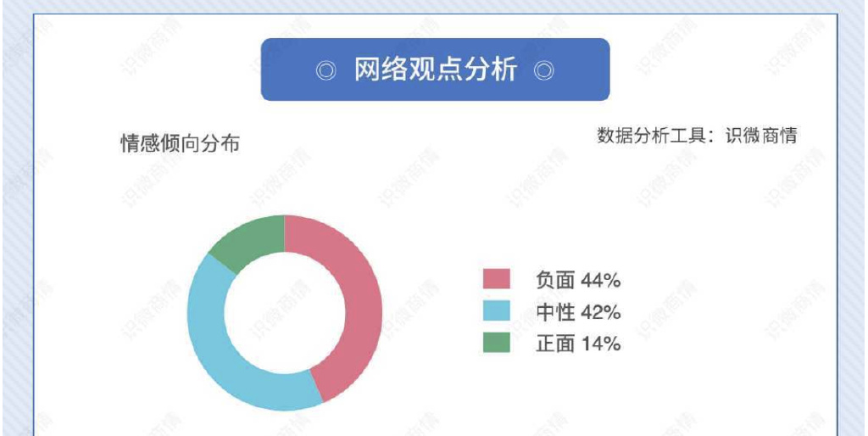Viewport: 868px width, 436px height.
Task: Click the text 网络观点分析 in banner
Action: (435, 71)
